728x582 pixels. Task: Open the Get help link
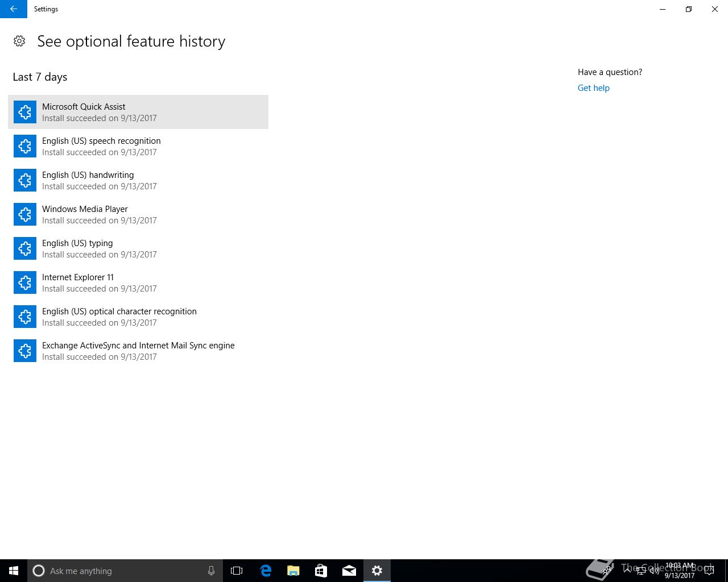[x=593, y=88]
